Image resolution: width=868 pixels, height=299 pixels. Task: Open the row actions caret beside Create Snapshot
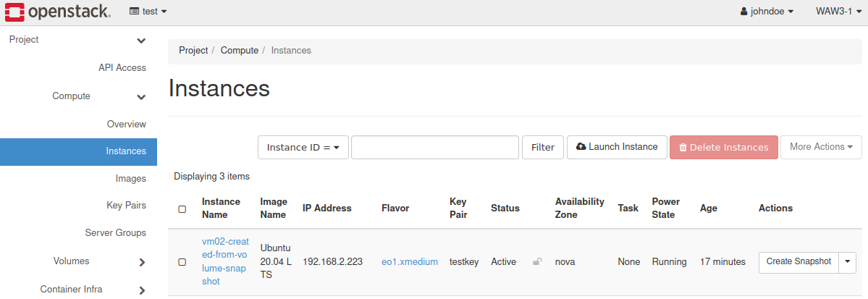(848, 262)
